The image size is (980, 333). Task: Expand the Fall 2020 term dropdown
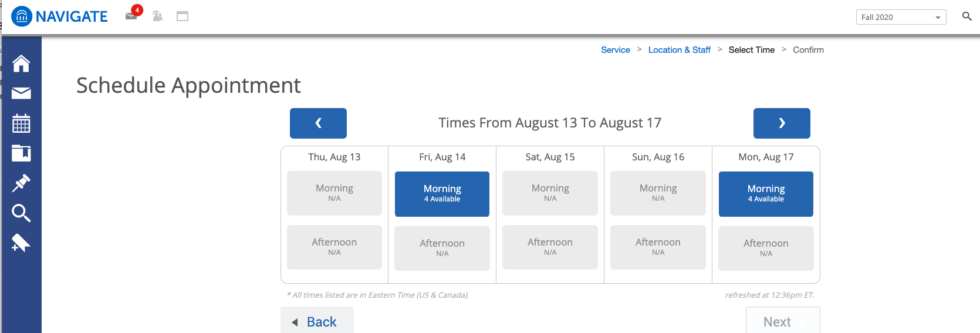901,18
